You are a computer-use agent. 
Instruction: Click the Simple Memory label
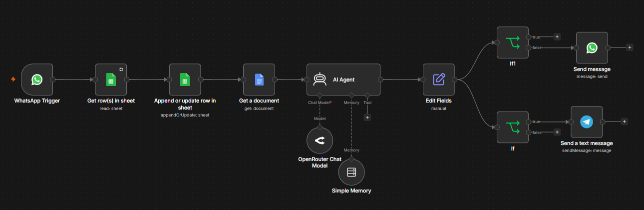[351, 191]
